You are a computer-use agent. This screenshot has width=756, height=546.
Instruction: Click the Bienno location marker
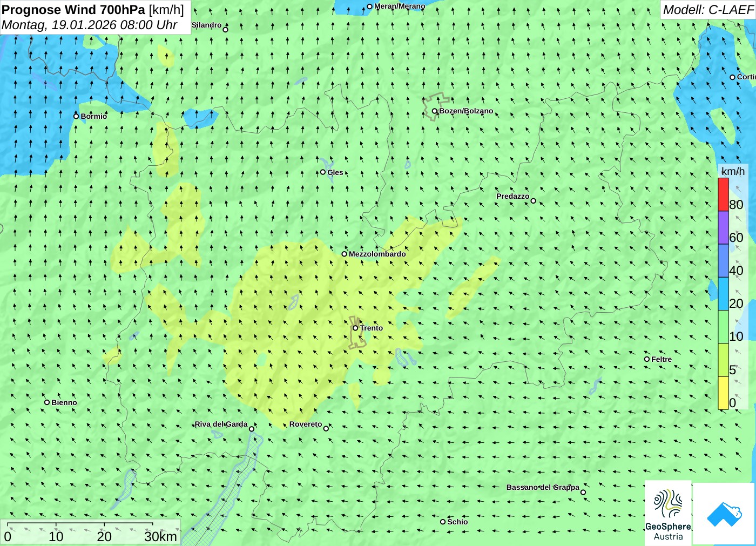pyautogui.click(x=47, y=402)
